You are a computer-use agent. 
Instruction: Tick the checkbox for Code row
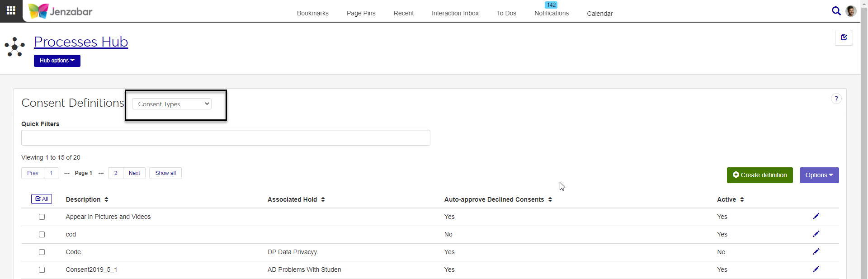[42, 252]
